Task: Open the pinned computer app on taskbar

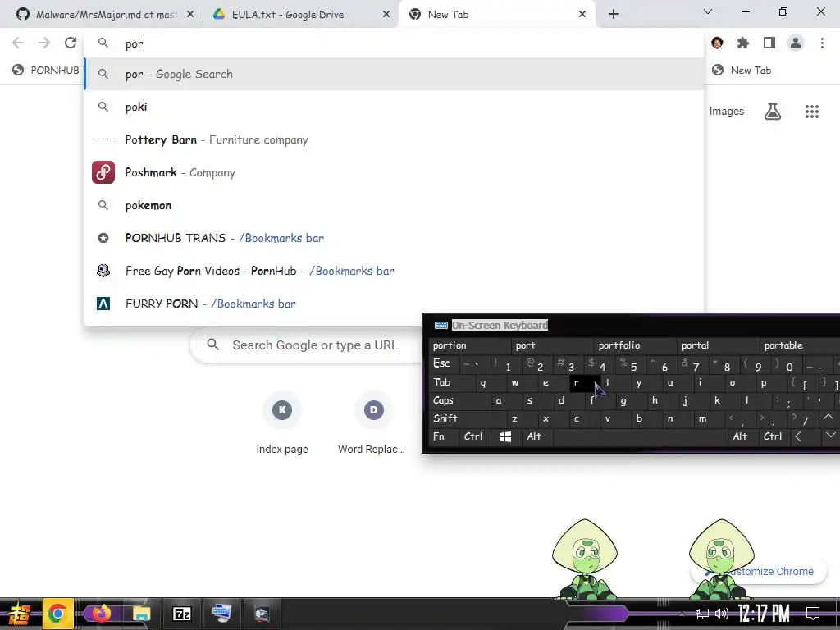Action: click(221, 614)
